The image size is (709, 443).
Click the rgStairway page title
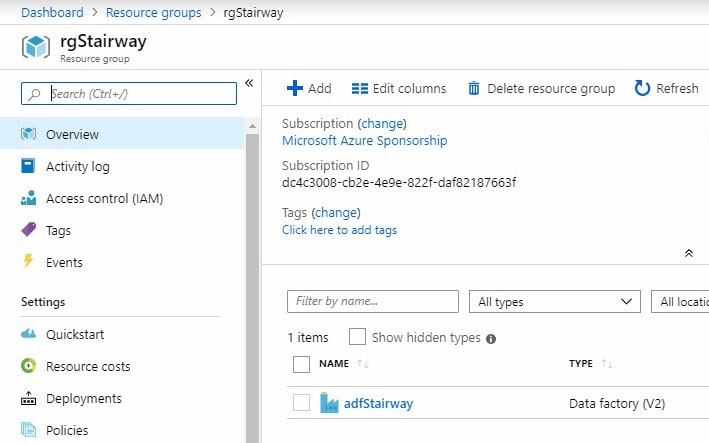104,42
